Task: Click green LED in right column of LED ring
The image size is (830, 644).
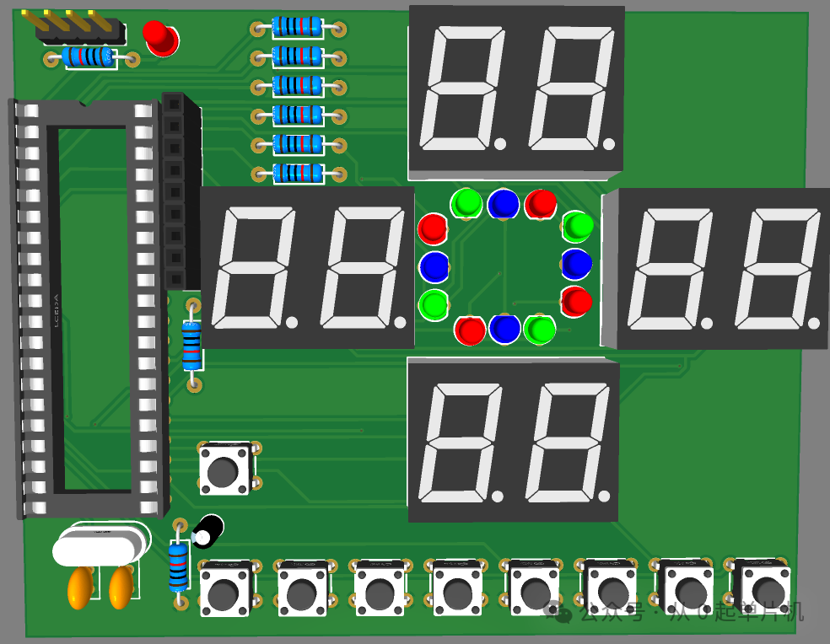Action: coord(577,227)
